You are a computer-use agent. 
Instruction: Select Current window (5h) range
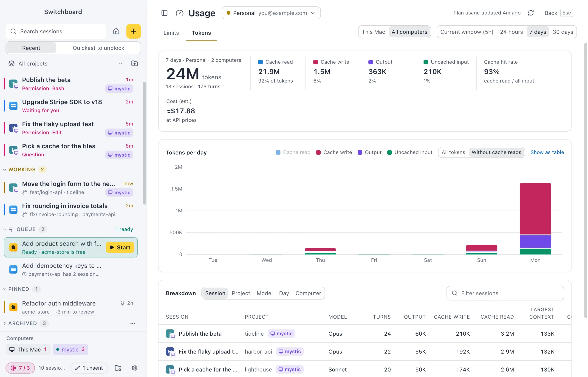pyautogui.click(x=467, y=32)
